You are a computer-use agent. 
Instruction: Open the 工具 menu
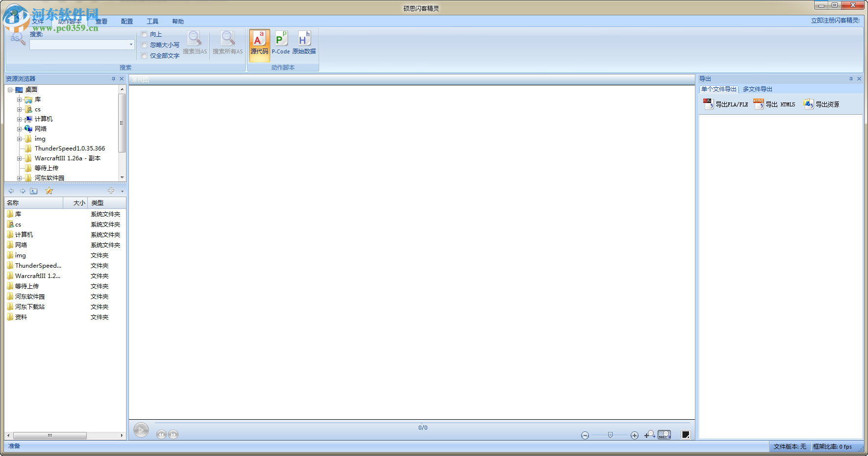click(x=153, y=22)
